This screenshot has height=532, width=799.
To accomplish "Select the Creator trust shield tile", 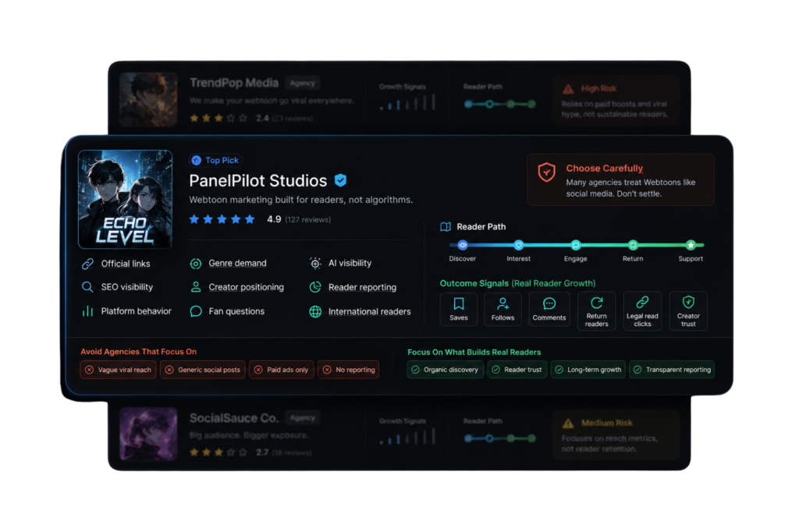I will tap(688, 310).
